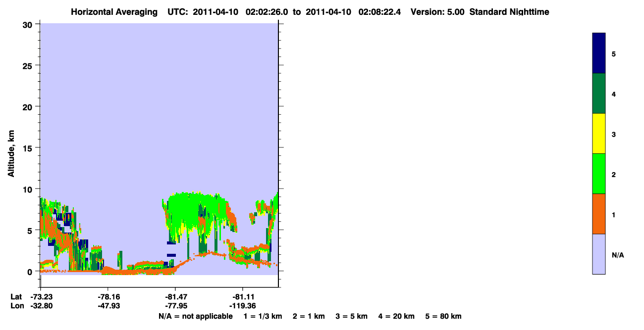
Task: Click latitude value -81.47
Action: [x=175, y=297]
